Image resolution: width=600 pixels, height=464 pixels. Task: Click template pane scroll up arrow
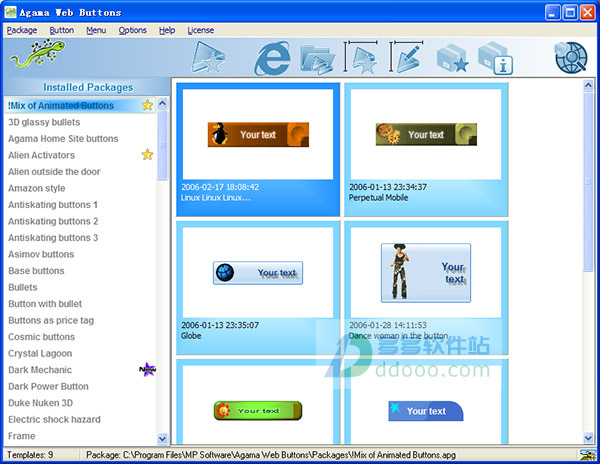pos(588,85)
